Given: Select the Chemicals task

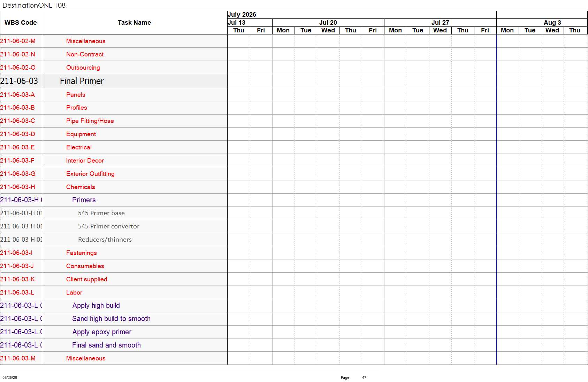Looking at the screenshot, I should tap(81, 187).
